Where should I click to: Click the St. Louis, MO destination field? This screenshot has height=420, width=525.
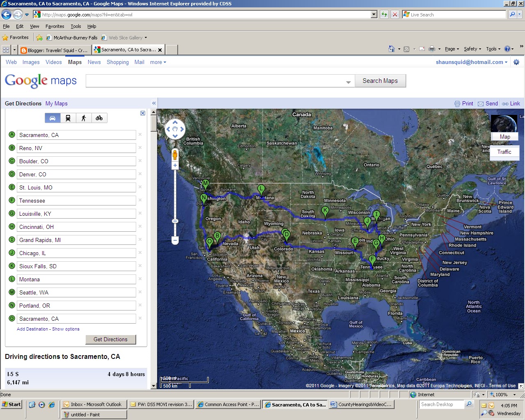pyautogui.click(x=77, y=187)
